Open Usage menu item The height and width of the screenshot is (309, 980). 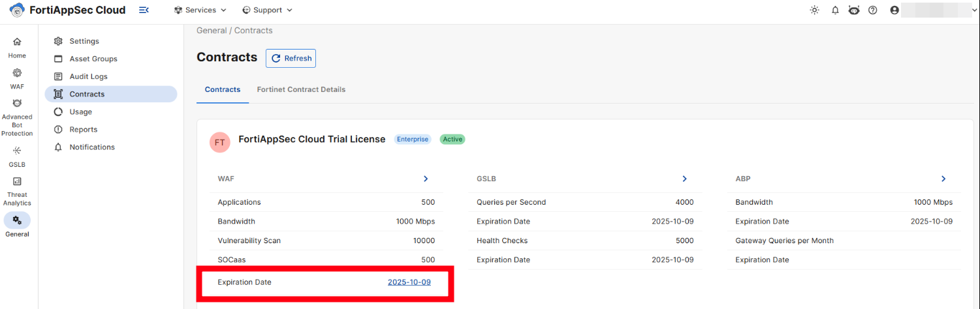(111, 111)
